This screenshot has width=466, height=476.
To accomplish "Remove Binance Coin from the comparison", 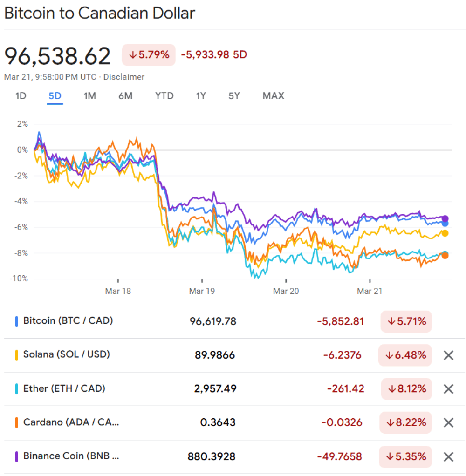I will coord(448,457).
